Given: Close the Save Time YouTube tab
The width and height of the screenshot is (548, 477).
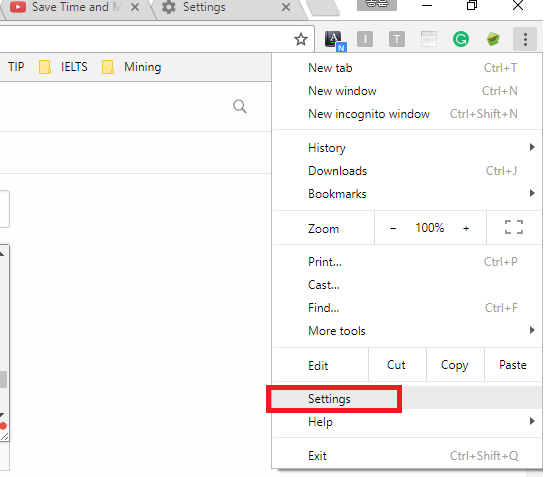Looking at the screenshot, I should [135, 7].
